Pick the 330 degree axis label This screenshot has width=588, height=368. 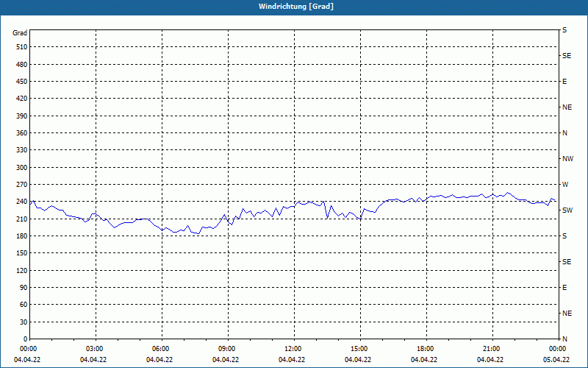click(x=22, y=150)
